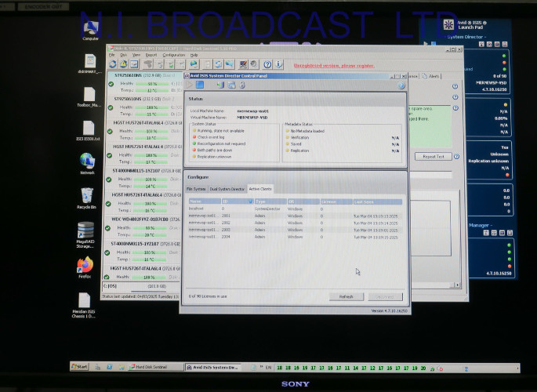The image size is (537, 392).
Task: Open the Network desktop icon
Action: pos(87,163)
